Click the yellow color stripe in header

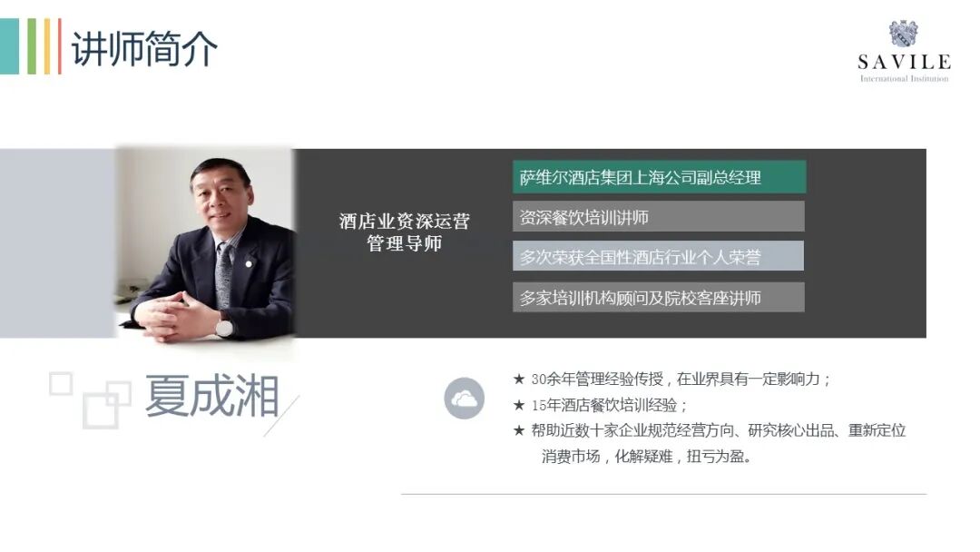[47, 46]
